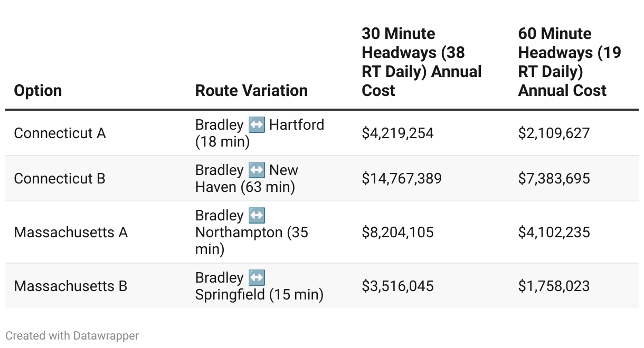The height and width of the screenshot is (348, 644).
Task: Click the $4,219,254 cost cell
Action: (397, 133)
